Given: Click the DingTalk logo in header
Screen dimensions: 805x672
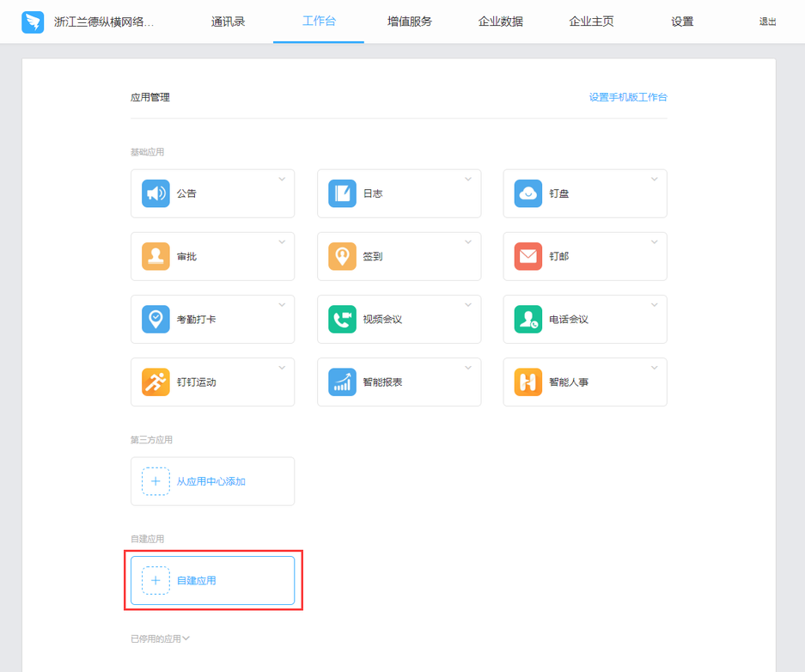Looking at the screenshot, I should coord(33,21).
